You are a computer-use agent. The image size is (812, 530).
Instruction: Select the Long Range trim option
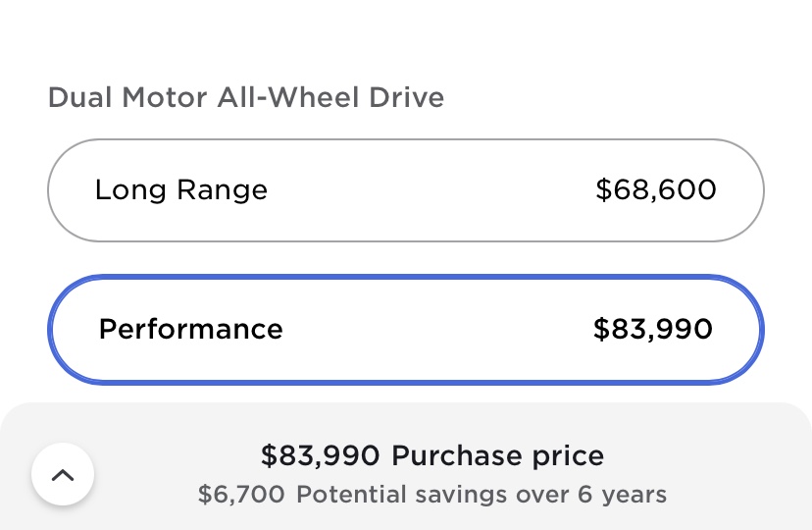[x=405, y=190]
